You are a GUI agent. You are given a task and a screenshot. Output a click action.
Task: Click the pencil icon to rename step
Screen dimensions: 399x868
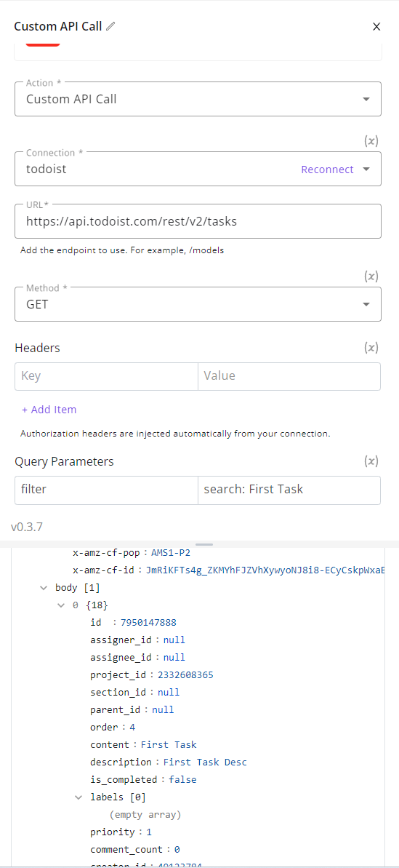(111, 26)
